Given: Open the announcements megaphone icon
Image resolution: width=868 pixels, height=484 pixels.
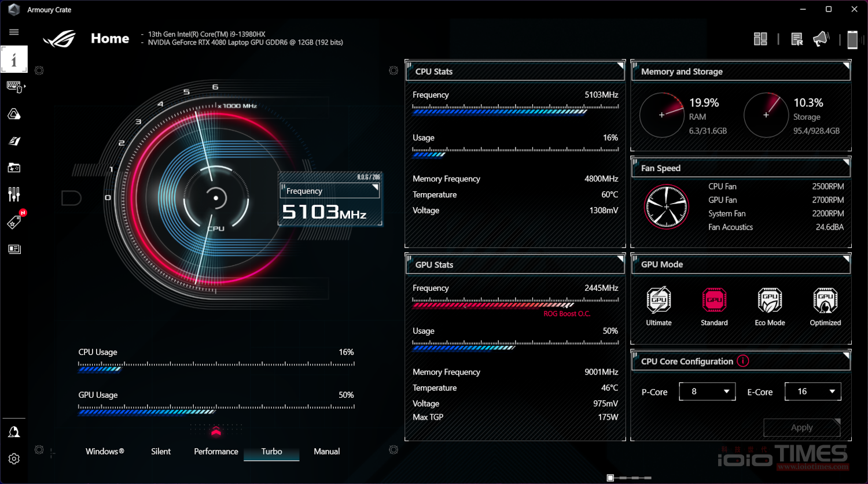Looking at the screenshot, I should pos(821,39).
